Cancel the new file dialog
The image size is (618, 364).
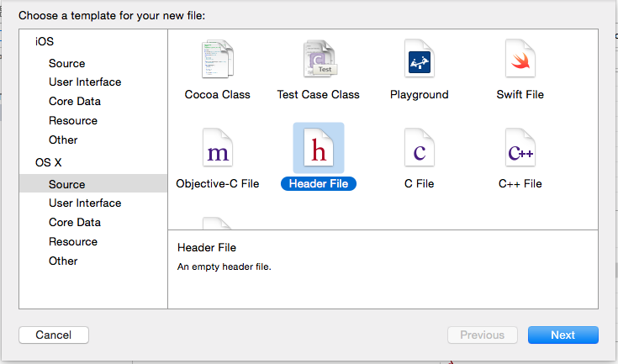point(54,335)
